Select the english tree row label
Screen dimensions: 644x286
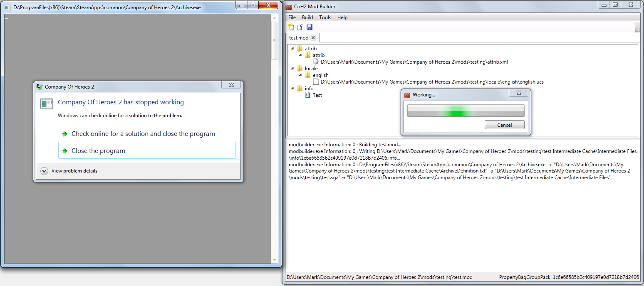(321, 75)
